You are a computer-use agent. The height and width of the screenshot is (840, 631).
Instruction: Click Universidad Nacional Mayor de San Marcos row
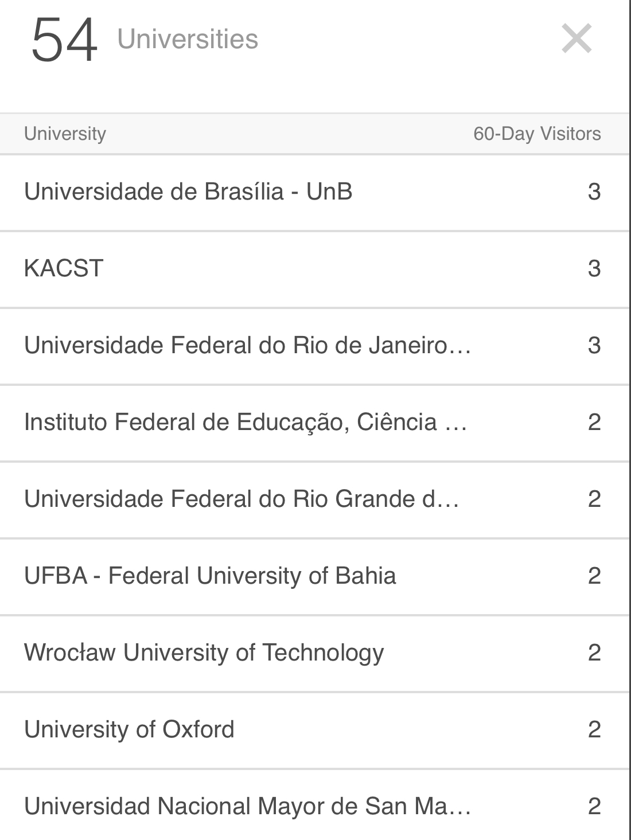(x=247, y=806)
